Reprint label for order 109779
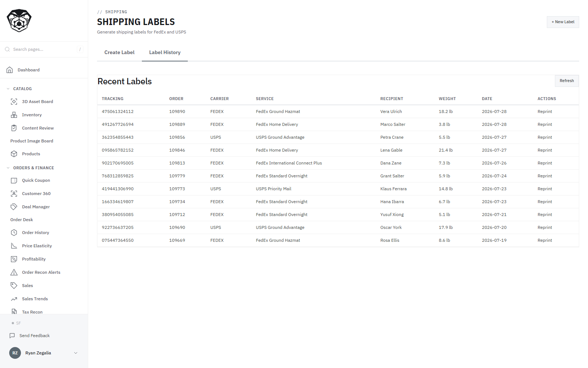The height and width of the screenshot is (368, 588). tap(545, 176)
